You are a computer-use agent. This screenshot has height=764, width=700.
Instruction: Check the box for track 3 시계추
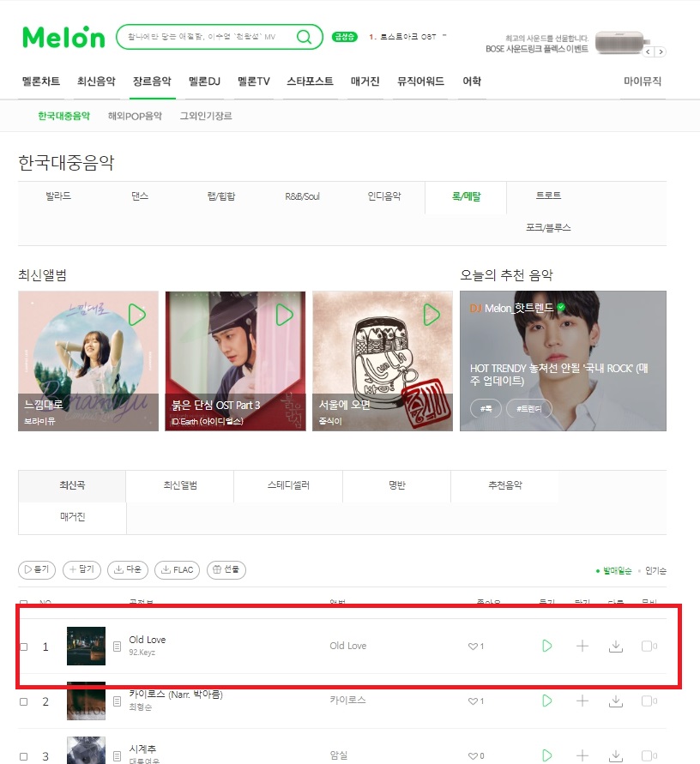click(23, 756)
